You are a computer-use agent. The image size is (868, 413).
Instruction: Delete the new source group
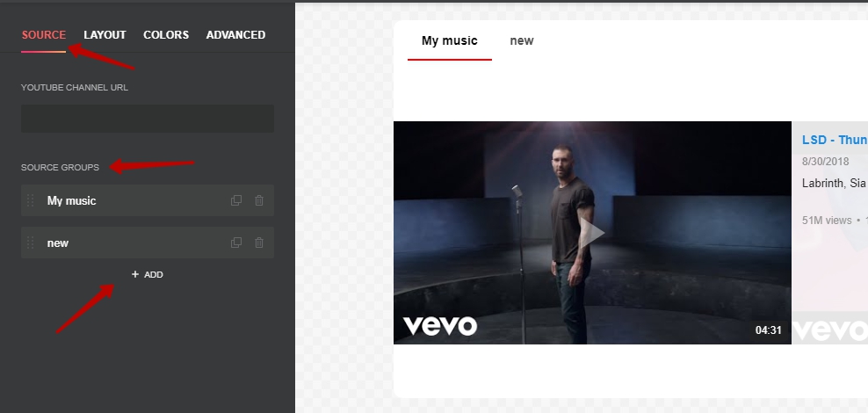coord(259,243)
